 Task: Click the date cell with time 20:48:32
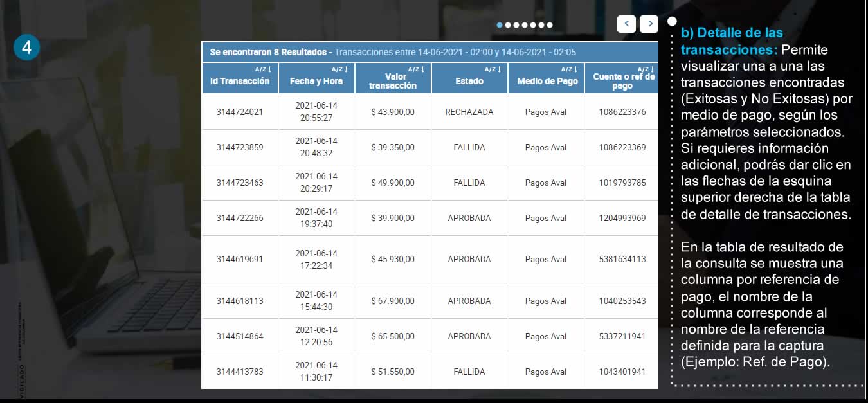(x=316, y=147)
